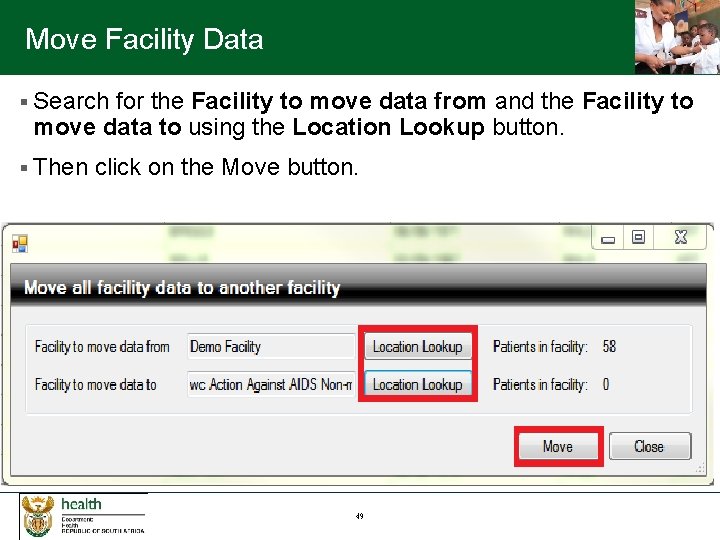The width and height of the screenshot is (720, 540).
Task: Click the window's application icon
Action: pos(20,244)
